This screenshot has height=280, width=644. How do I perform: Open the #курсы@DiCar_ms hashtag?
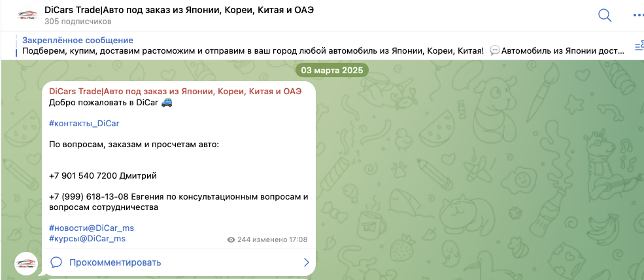[x=87, y=239]
